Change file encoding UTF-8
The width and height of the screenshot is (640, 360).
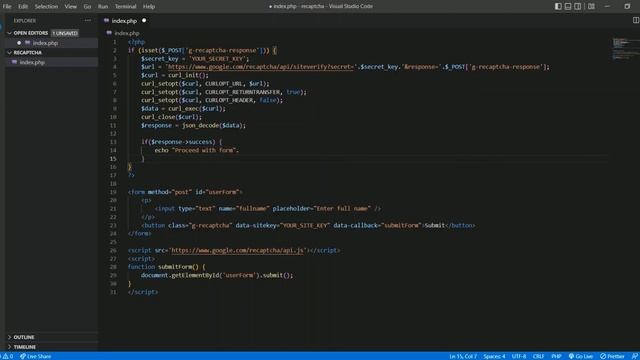(x=519, y=356)
